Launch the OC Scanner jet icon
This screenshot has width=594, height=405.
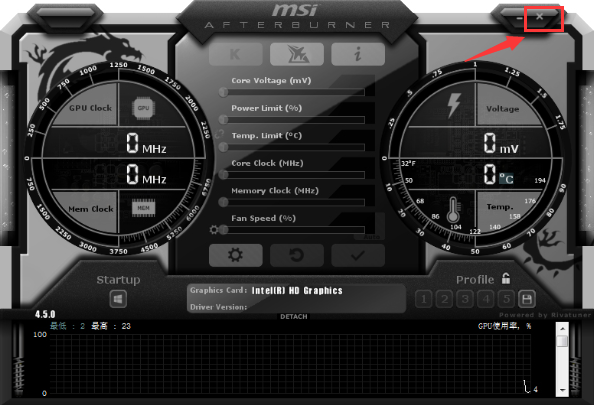[297, 54]
